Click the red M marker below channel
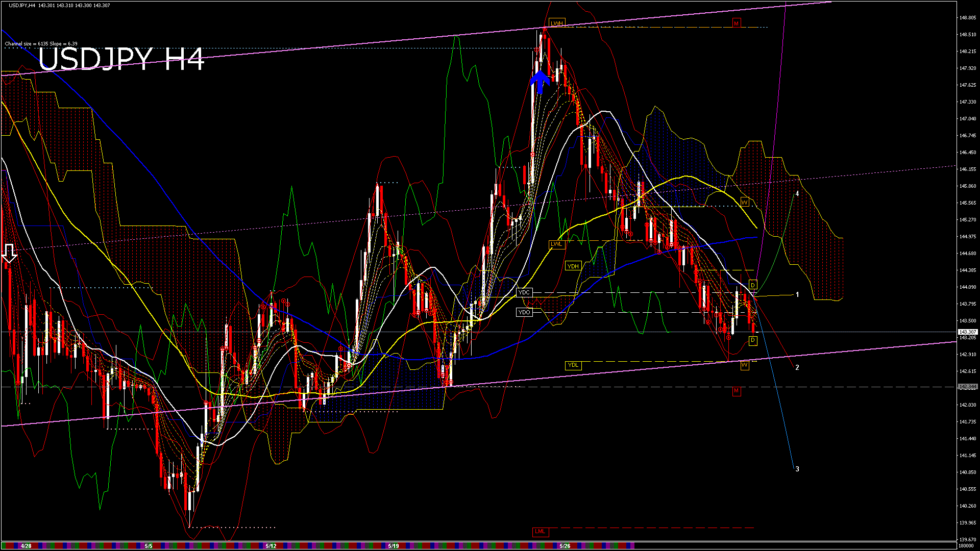980x551 pixels. pyautogui.click(x=736, y=391)
